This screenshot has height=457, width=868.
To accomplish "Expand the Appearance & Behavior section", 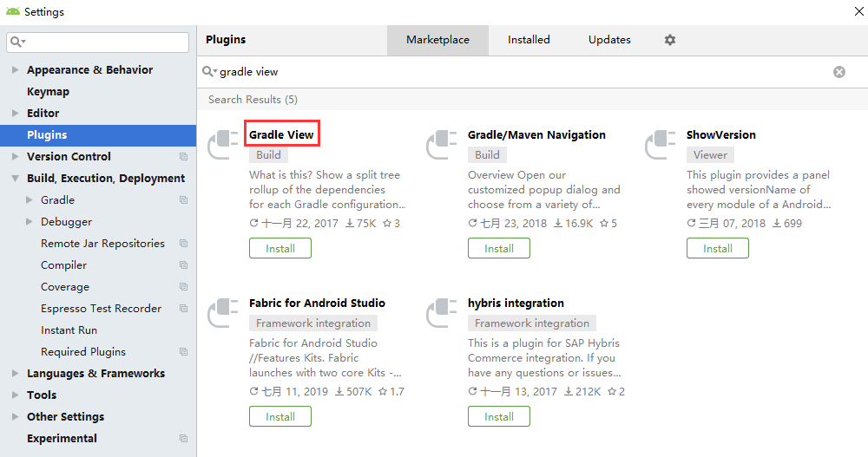I will click(16, 70).
